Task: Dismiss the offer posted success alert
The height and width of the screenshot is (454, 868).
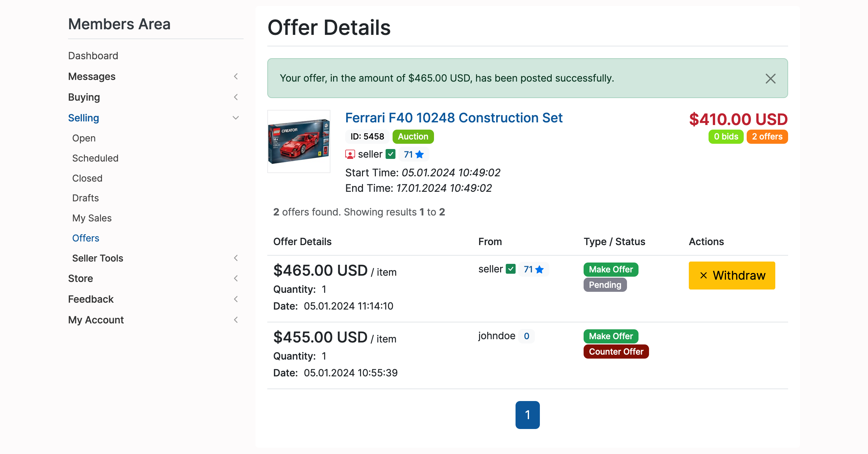Action: (x=770, y=79)
